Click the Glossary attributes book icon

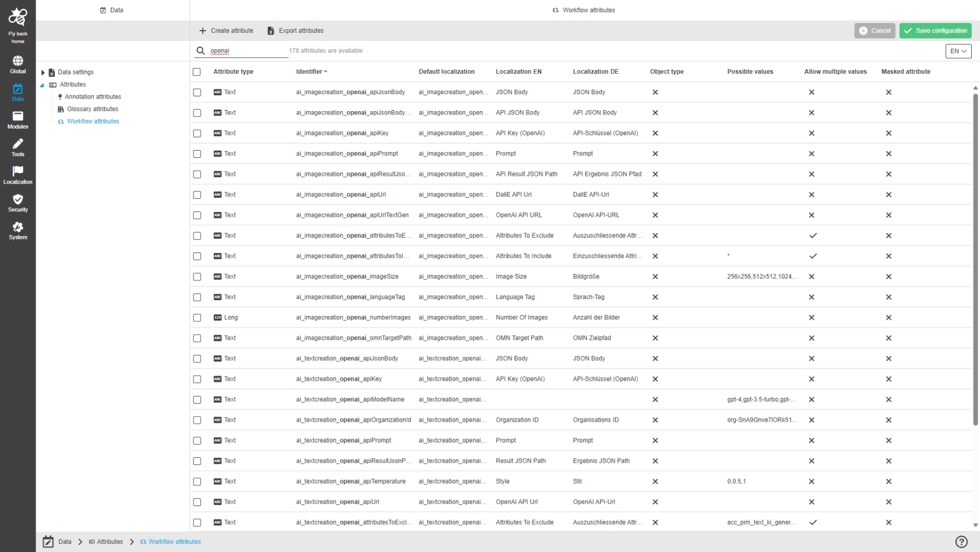pyautogui.click(x=61, y=109)
